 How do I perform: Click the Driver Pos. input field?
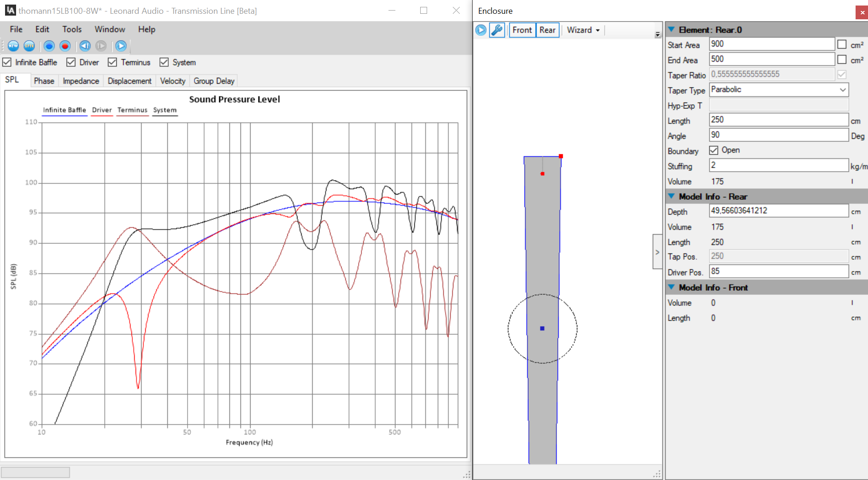[778, 271]
